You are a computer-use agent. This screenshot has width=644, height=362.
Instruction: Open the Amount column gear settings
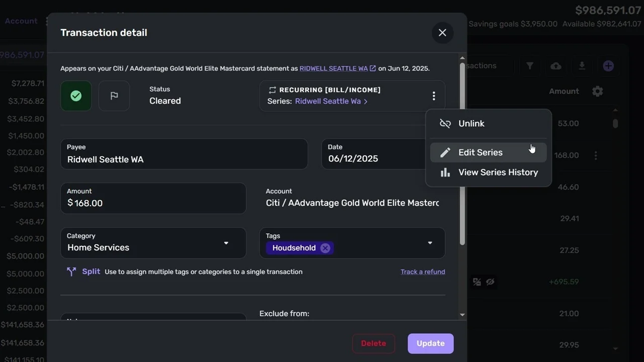[597, 91]
